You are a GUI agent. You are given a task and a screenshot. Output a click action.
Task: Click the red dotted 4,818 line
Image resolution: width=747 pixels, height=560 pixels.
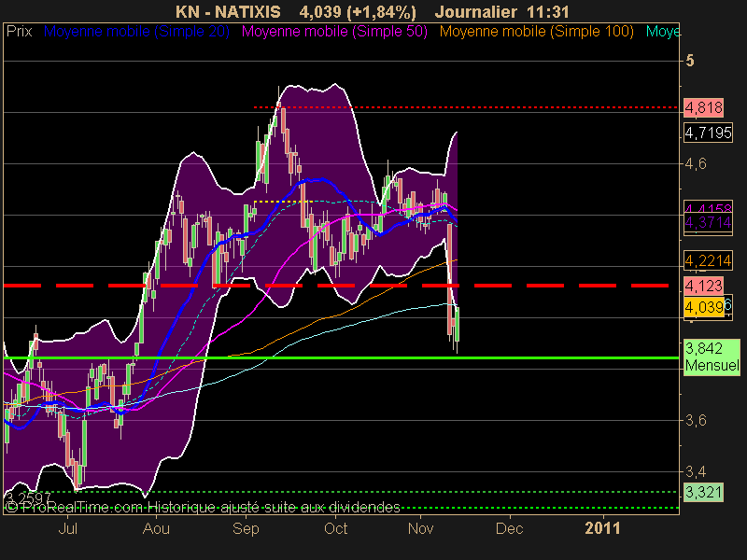coord(466,107)
